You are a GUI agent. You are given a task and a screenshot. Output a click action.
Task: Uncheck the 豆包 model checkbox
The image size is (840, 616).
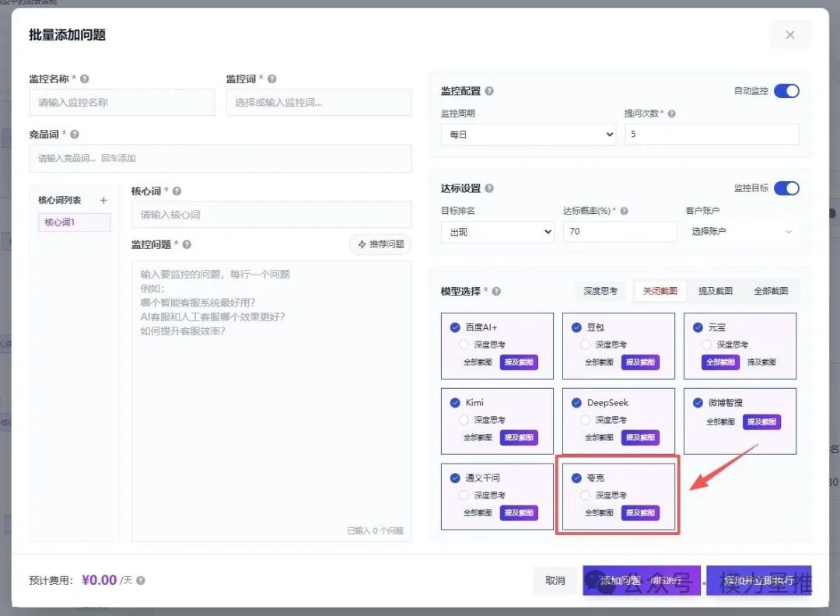(576, 327)
